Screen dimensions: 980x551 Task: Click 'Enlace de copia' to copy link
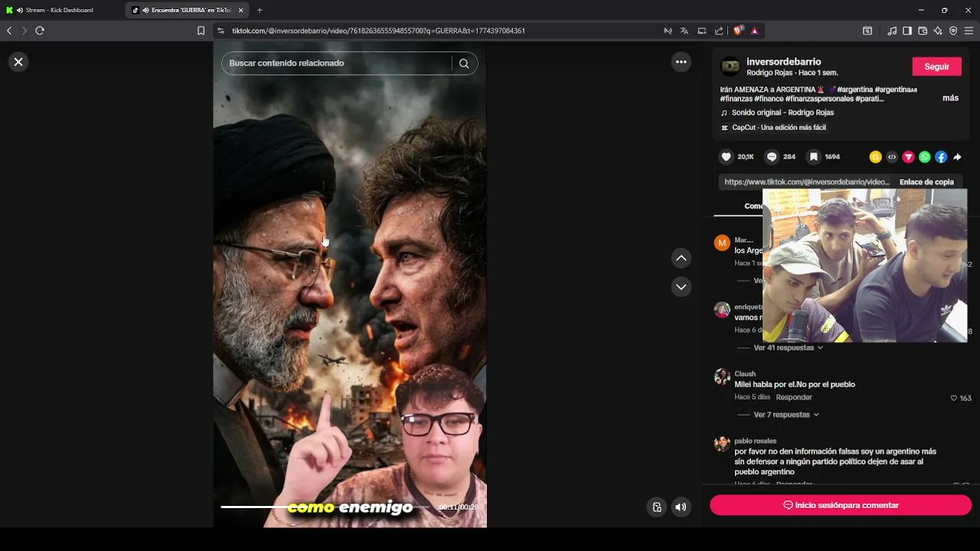pyautogui.click(x=926, y=182)
